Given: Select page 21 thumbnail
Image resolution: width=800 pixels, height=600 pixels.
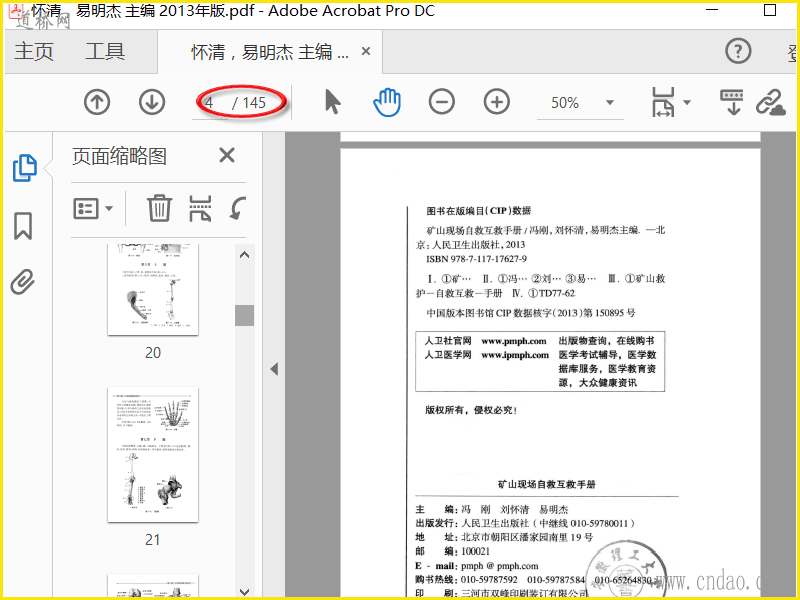Looking at the screenshot, I should tap(153, 455).
